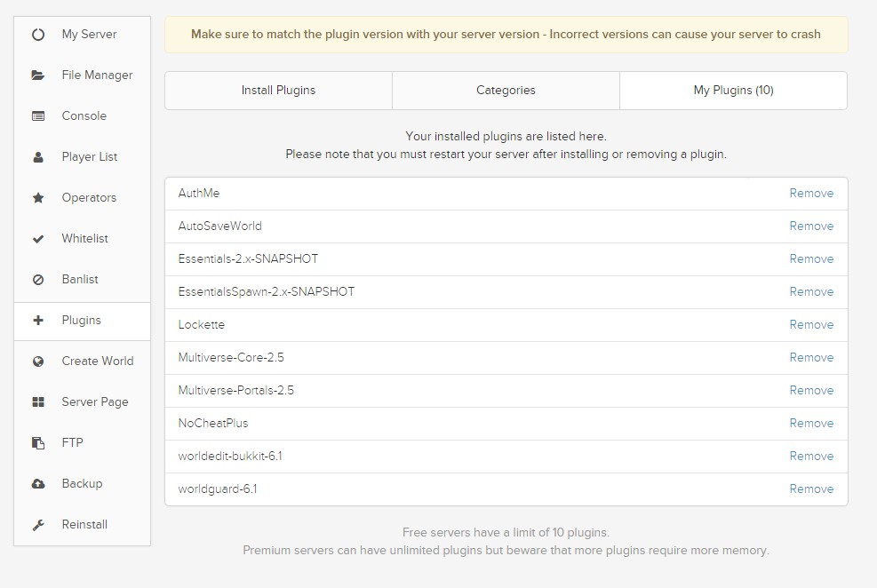Open Backup cloud upload icon
Image resolution: width=877 pixels, height=588 pixels.
click(x=38, y=484)
